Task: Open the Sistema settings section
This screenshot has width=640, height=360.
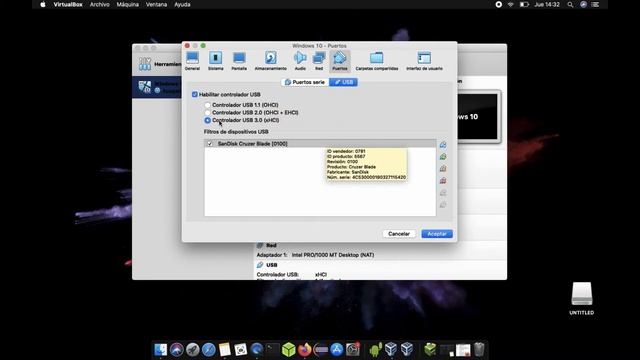Action: click(x=216, y=61)
